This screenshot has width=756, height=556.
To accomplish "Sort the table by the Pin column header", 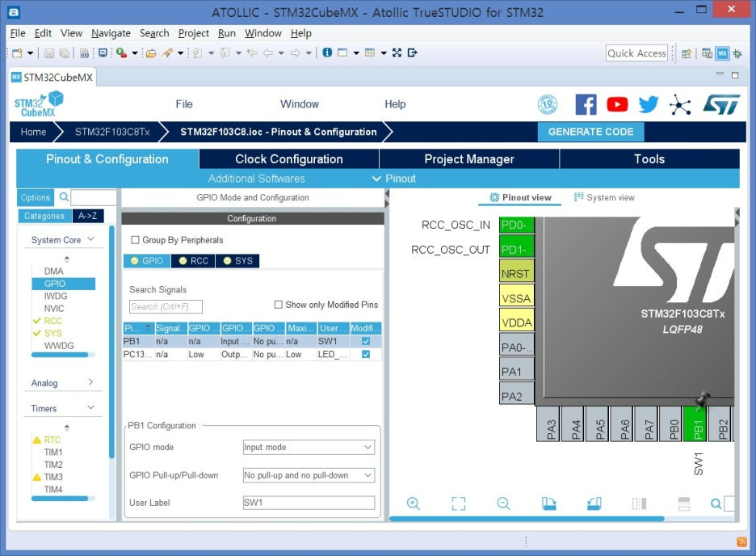I will tap(138, 328).
